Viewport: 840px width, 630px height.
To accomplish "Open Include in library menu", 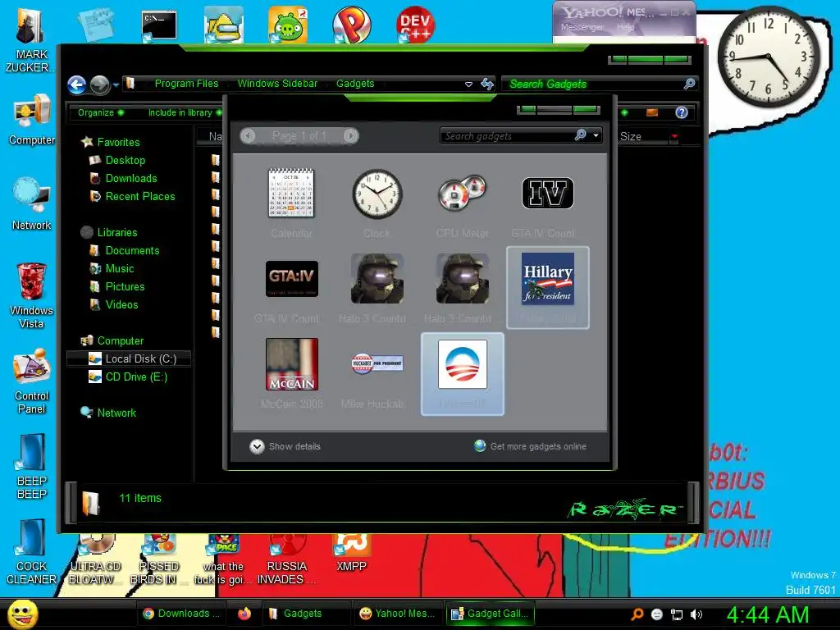I will (185, 112).
